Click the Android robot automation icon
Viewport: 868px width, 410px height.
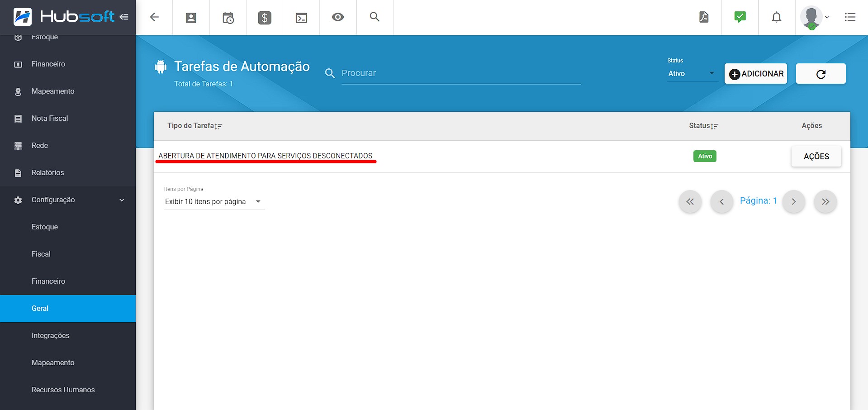click(161, 67)
